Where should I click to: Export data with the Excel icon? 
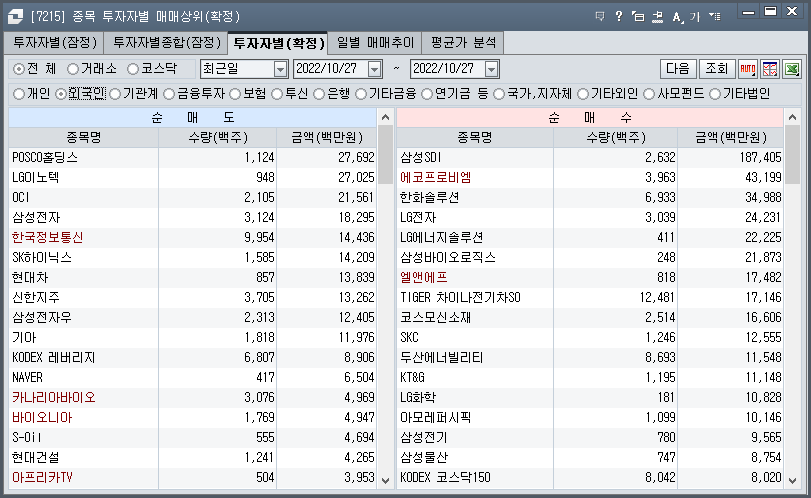pos(792,69)
